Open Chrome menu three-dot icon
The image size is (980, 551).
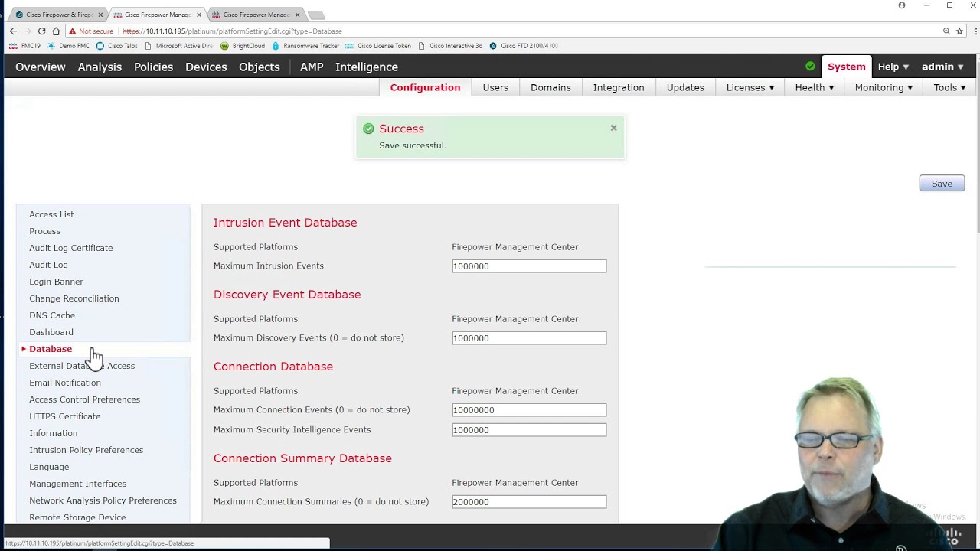975,31
